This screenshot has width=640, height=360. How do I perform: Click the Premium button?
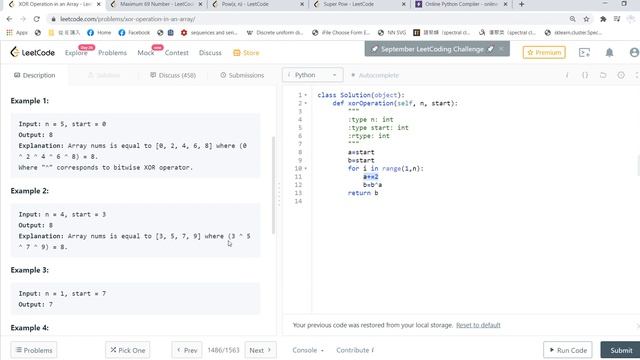(x=544, y=52)
